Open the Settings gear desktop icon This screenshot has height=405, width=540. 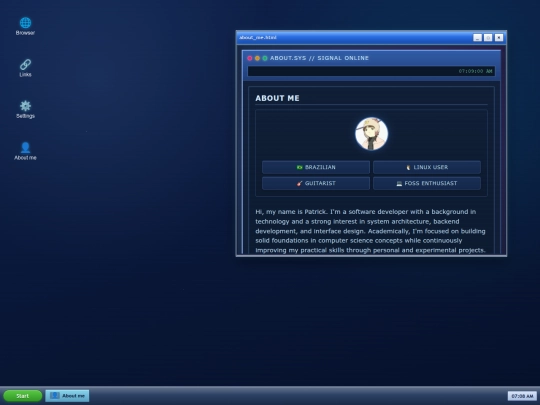(25, 109)
